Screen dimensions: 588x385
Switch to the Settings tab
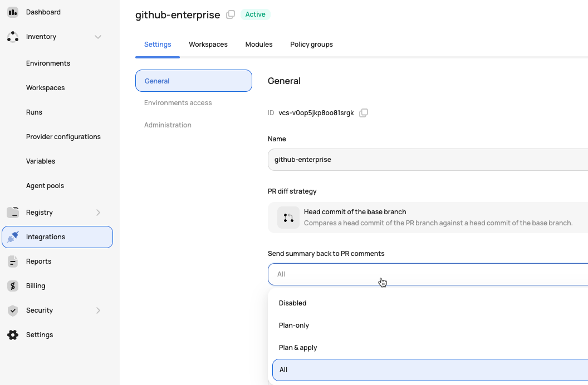coord(158,44)
